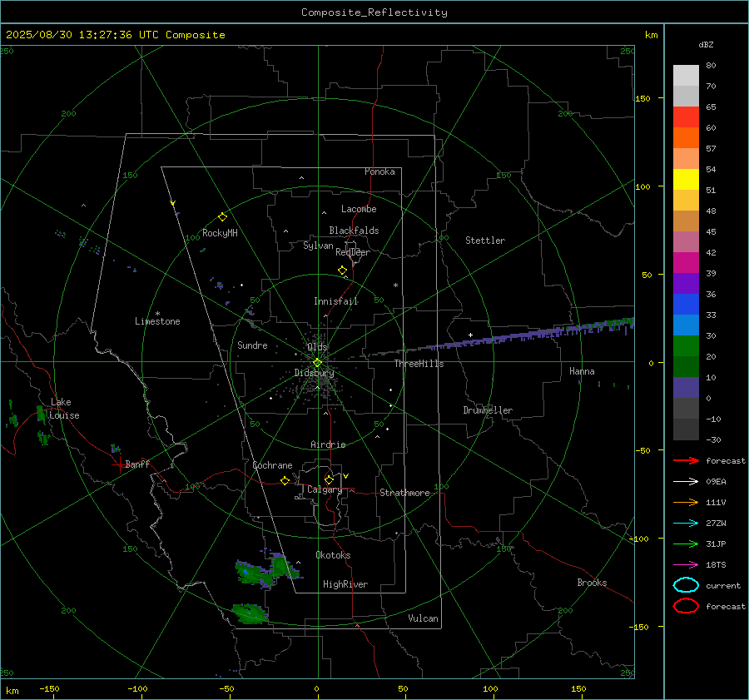
Task: Select the Lake Louise label
Action: 64,409
